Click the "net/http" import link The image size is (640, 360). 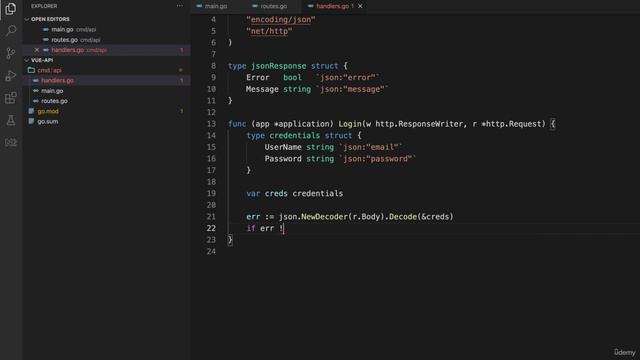(269, 31)
